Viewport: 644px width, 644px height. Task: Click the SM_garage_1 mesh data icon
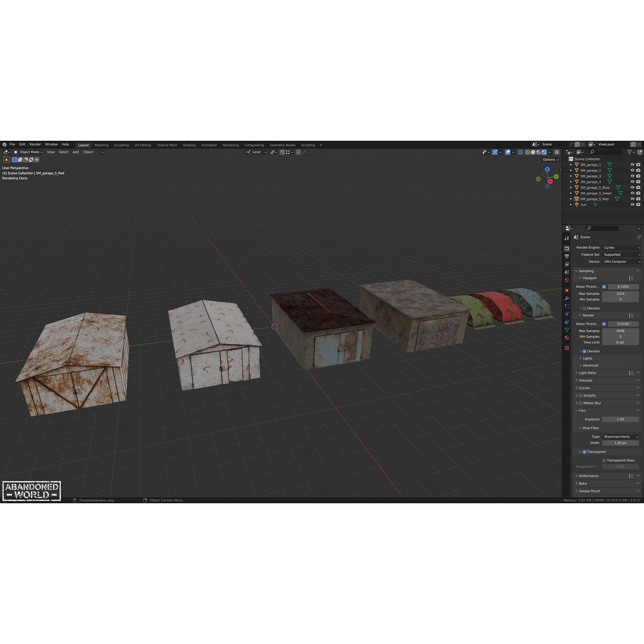[x=609, y=165]
